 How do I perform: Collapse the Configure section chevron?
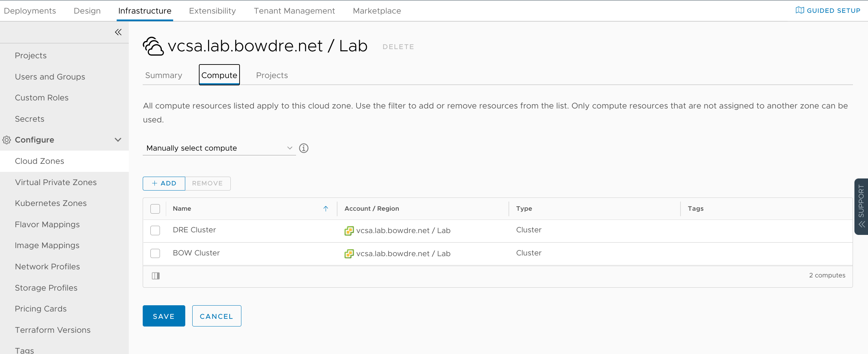tap(118, 140)
